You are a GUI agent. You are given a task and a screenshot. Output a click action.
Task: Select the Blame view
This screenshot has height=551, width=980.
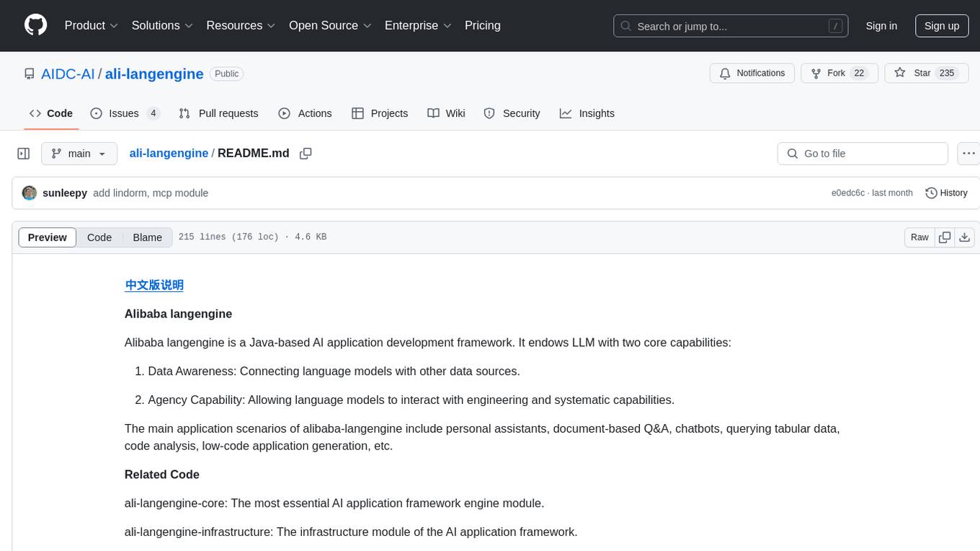(x=147, y=237)
